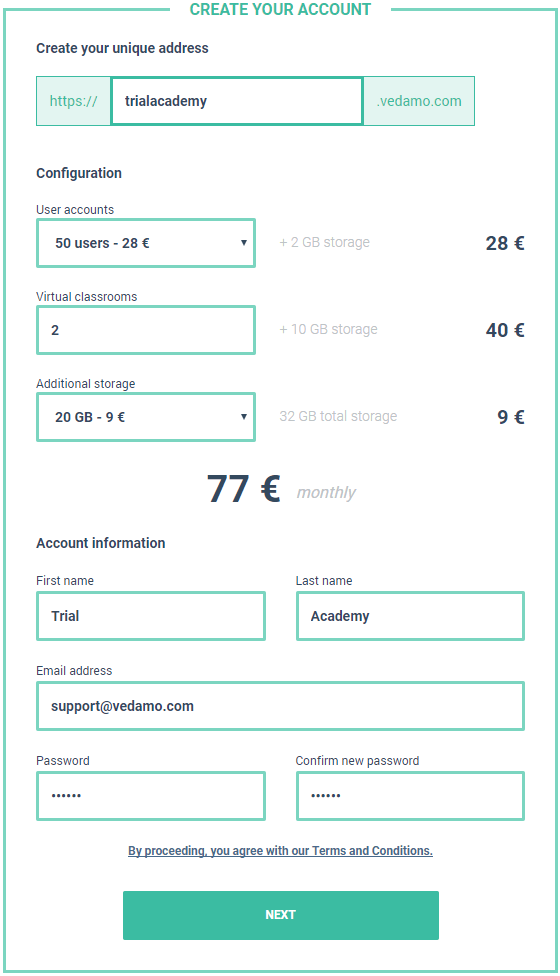The height and width of the screenshot is (976, 560).
Task: Focus the Virtual classrooms number field
Action: coord(146,330)
